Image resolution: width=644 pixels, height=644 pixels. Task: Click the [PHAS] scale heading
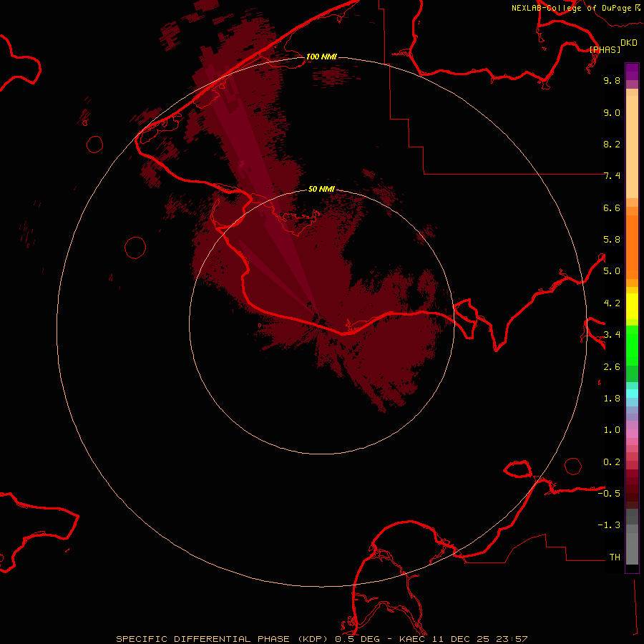pos(605,49)
